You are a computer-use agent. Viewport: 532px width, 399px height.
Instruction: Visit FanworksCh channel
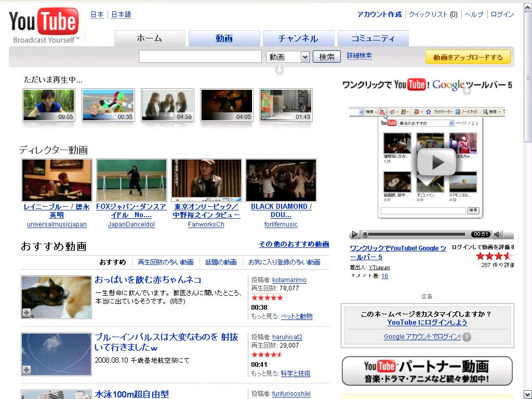coord(206,224)
